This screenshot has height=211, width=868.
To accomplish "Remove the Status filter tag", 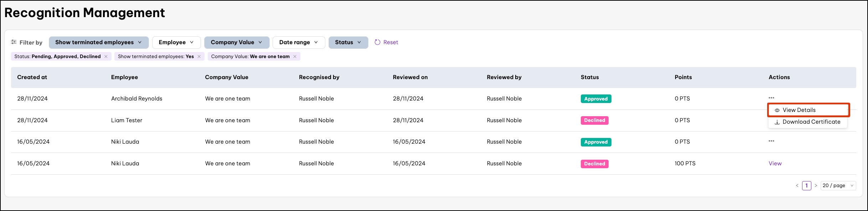I will [x=106, y=57].
